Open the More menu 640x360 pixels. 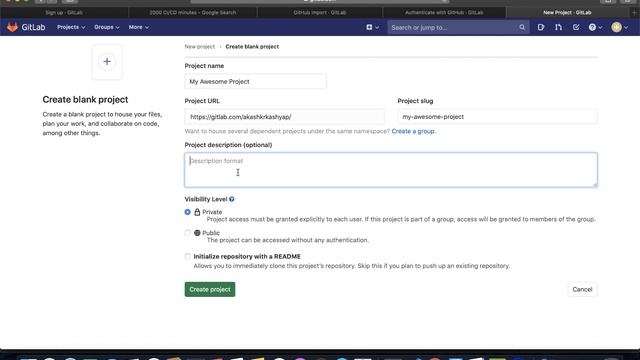tap(139, 27)
